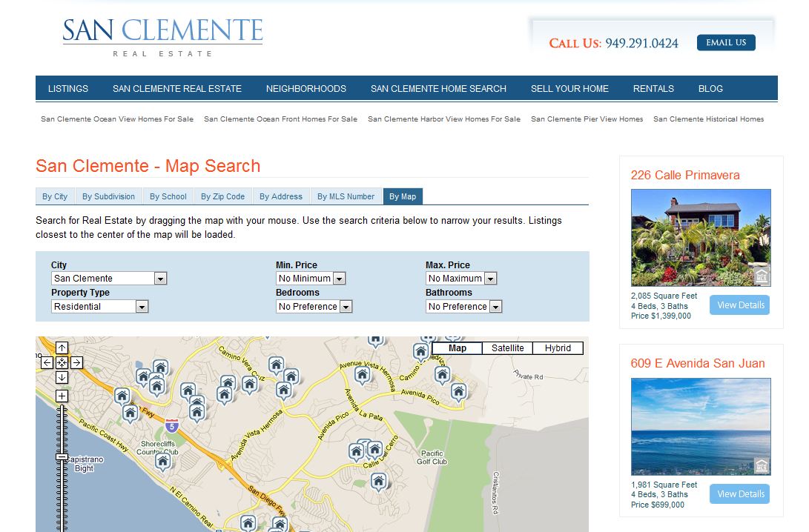Click the map zoom slider handle
Image resolution: width=809 pixels, height=532 pixels.
(x=62, y=457)
